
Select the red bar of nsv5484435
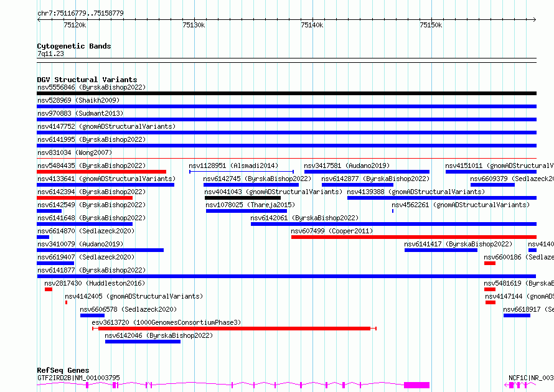point(101,172)
